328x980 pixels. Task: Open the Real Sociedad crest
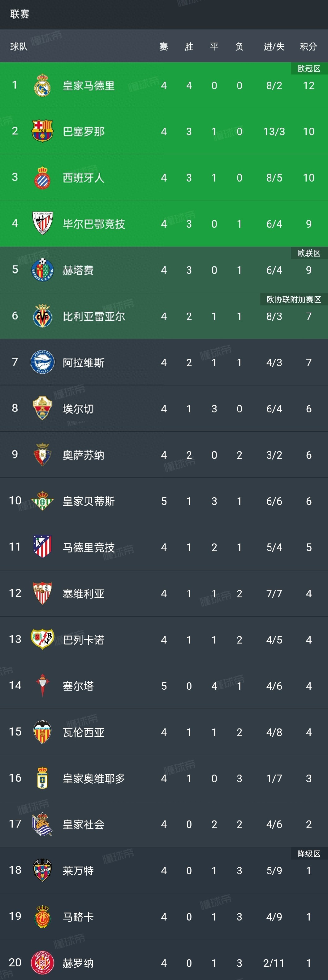point(42,824)
